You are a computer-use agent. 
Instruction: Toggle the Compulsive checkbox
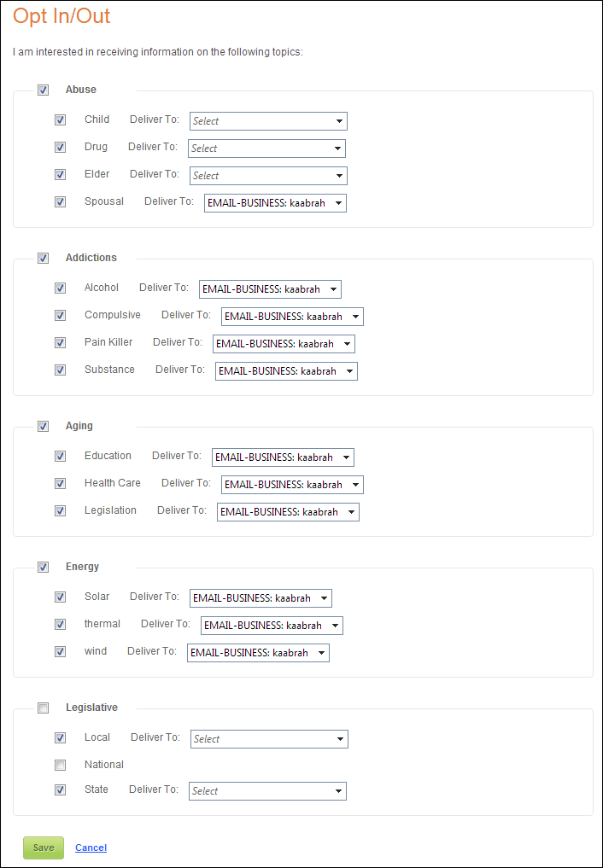(x=60, y=315)
